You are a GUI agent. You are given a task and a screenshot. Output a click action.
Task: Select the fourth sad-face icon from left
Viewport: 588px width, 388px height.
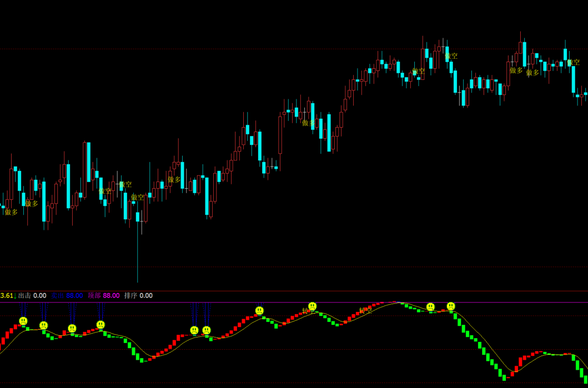coord(100,325)
